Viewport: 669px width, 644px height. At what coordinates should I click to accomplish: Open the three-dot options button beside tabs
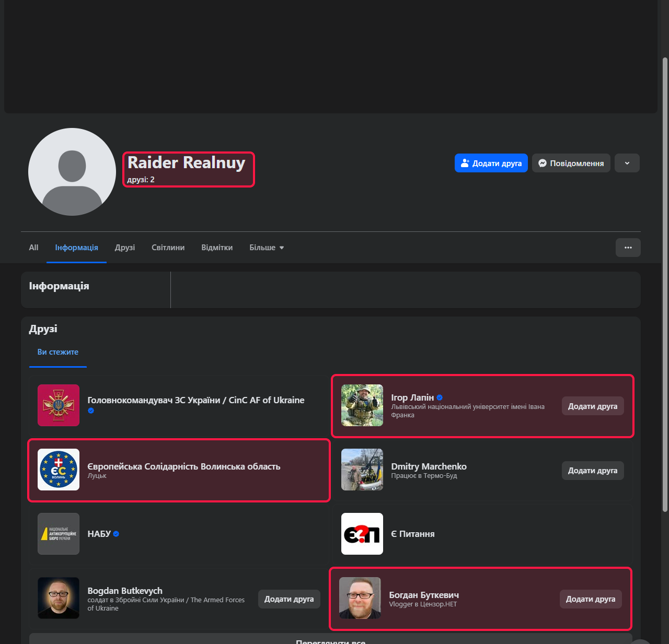coord(628,248)
